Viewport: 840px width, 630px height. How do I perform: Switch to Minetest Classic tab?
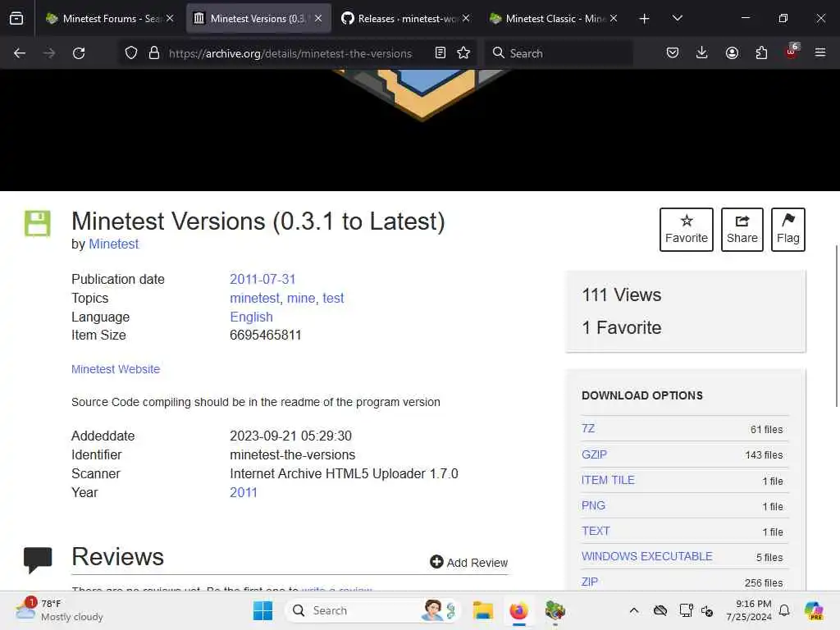(555, 19)
